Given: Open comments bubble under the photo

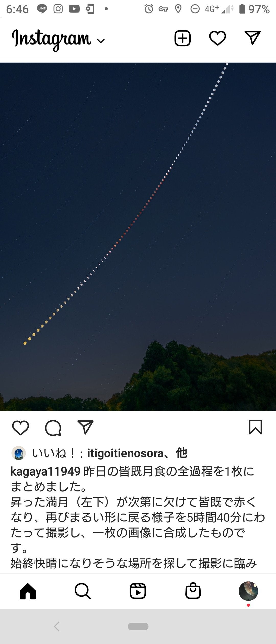Looking at the screenshot, I should (x=53, y=428).
